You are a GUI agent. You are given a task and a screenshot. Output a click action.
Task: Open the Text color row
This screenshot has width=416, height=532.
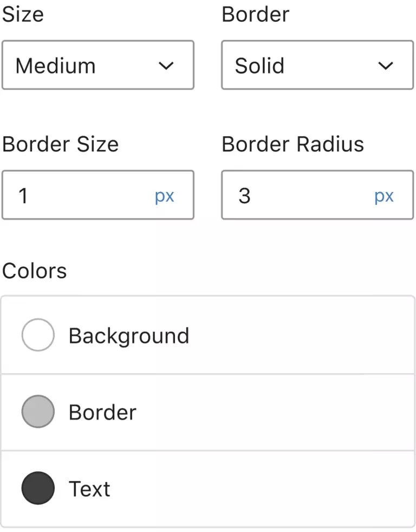(217, 488)
